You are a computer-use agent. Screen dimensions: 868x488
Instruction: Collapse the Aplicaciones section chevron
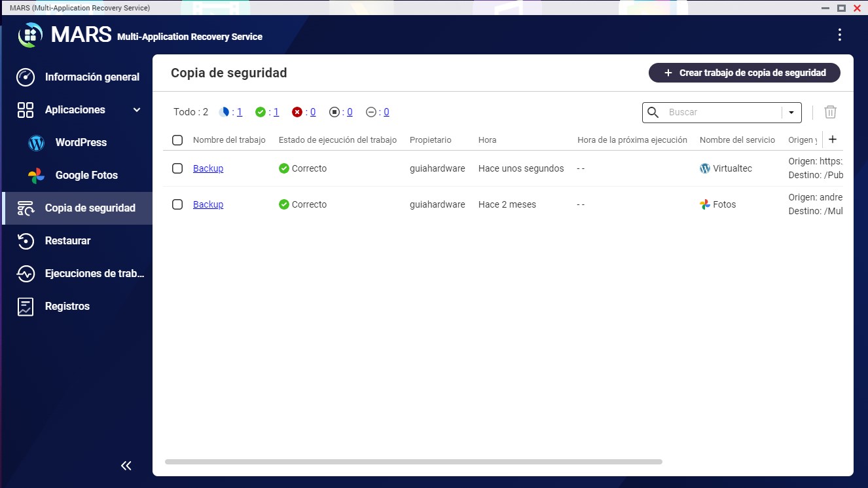[137, 110]
